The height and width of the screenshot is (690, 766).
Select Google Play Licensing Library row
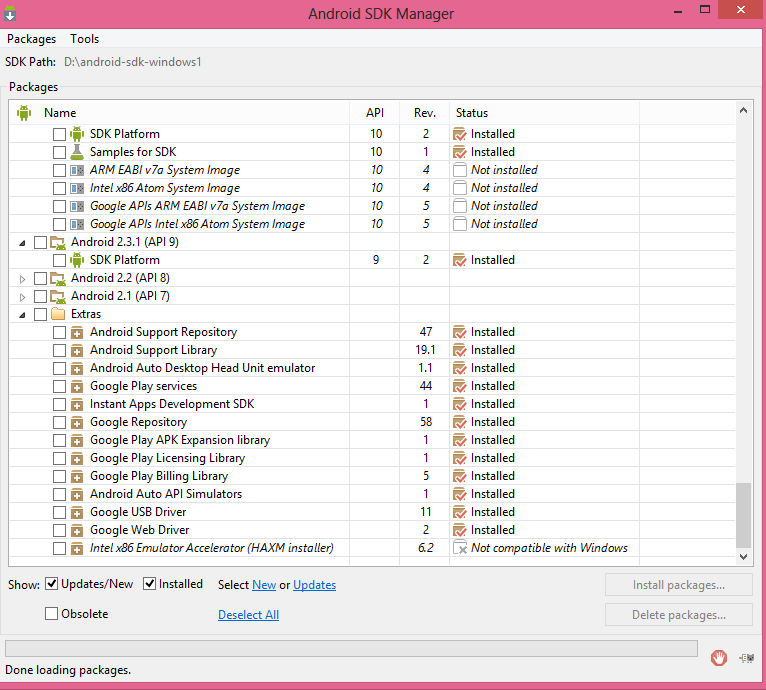pyautogui.click(x=372, y=458)
